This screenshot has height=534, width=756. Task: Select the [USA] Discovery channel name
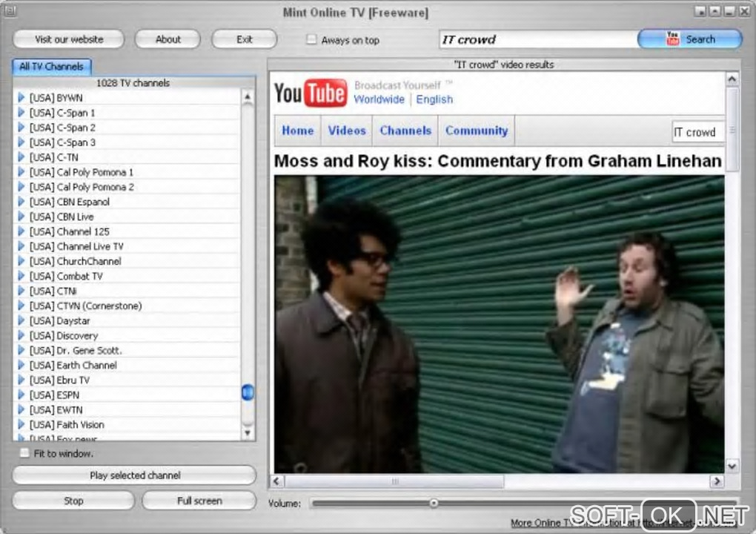coord(63,336)
